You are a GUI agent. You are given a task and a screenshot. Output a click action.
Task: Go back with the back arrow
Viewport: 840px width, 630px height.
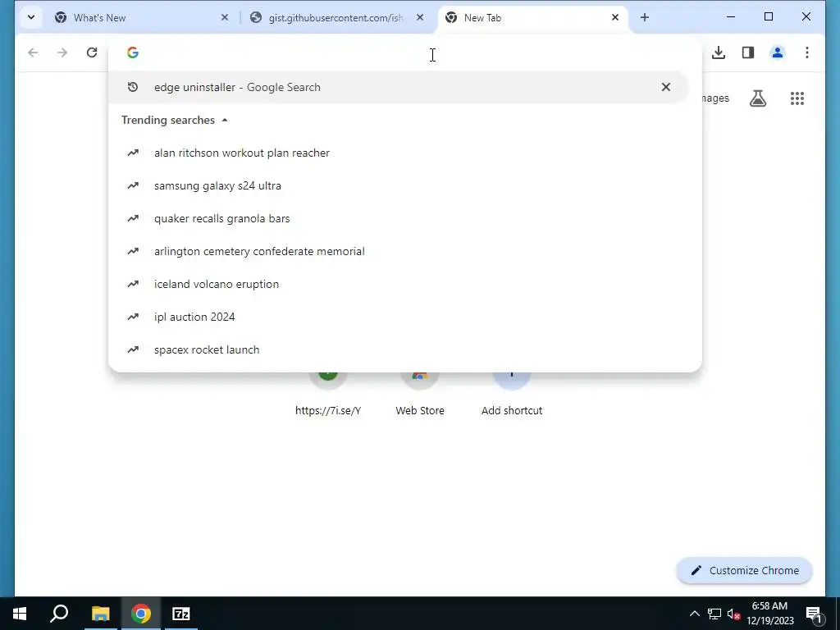(33, 52)
